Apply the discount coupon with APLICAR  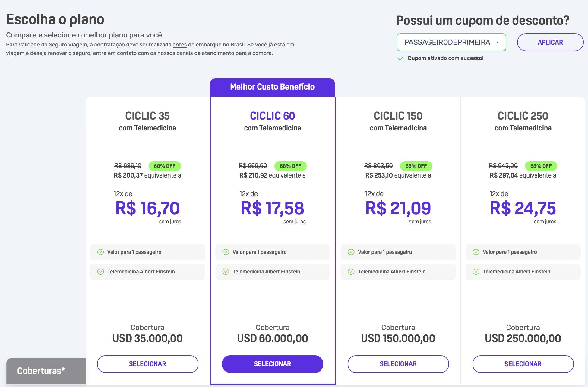pos(550,42)
